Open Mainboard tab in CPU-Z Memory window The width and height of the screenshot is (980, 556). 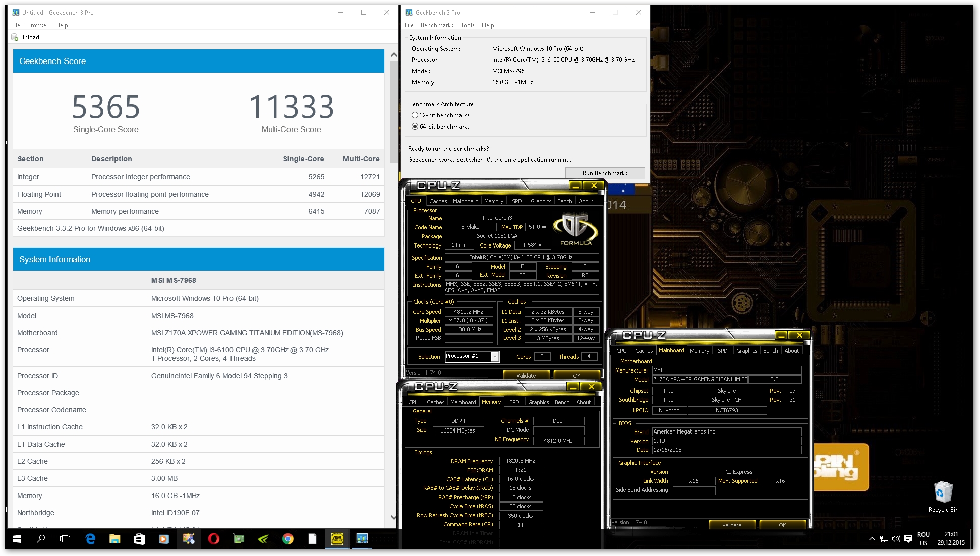pyautogui.click(x=463, y=402)
